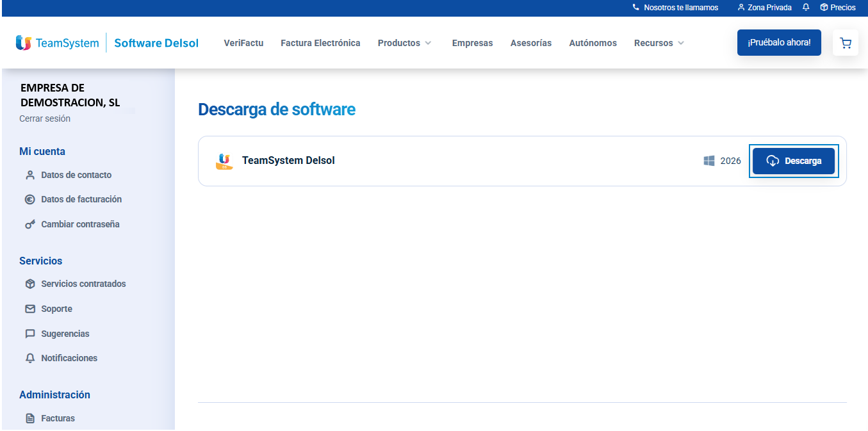Click the Mi cuenta section heading
Image resolution: width=868 pixels, height=431 pixels.
42,152
